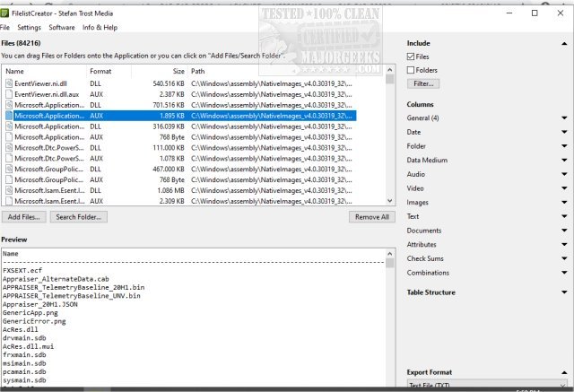Expand the Table Structure section

(x=564, y=292)
